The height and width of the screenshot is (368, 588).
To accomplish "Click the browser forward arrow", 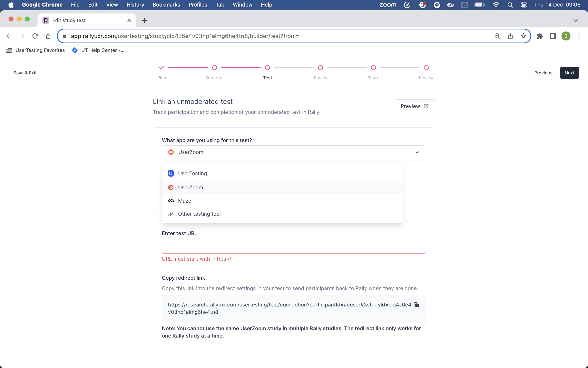I will 22,36.
